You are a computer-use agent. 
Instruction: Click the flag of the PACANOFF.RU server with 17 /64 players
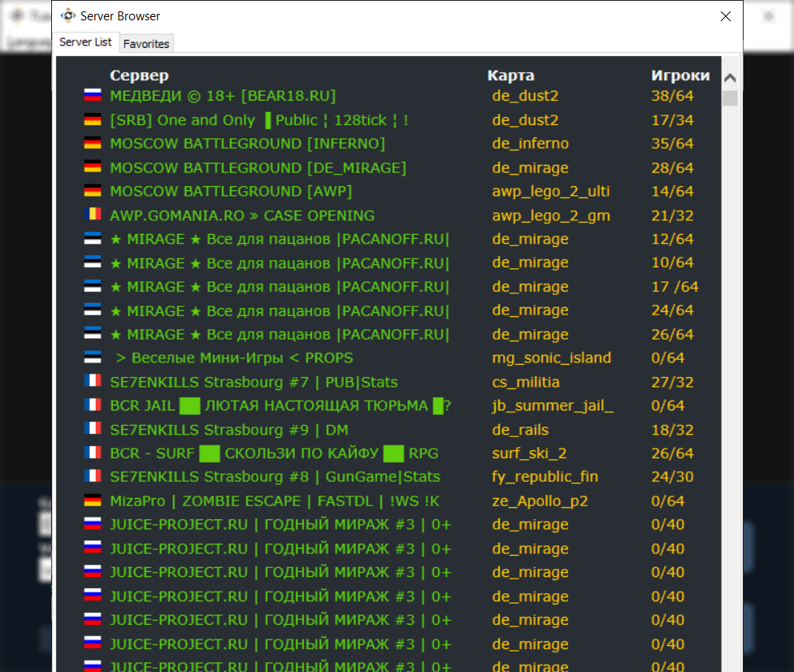pos(93,286)
